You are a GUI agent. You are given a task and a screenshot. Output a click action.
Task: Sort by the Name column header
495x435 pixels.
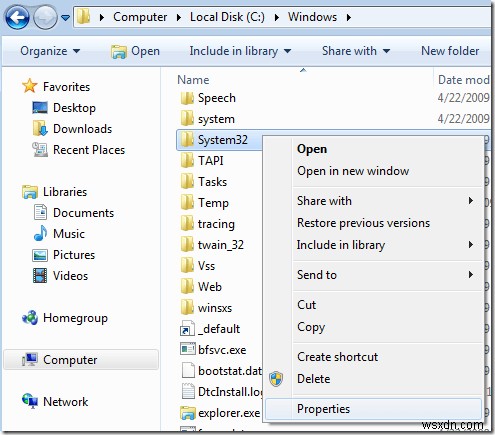pyautogui.click(x=193, y=80)
